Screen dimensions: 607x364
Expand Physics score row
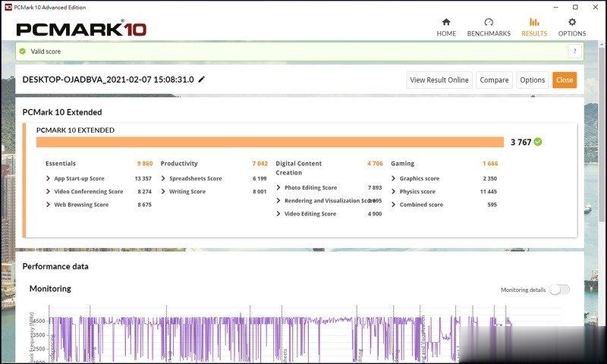[x=393, y=191]
